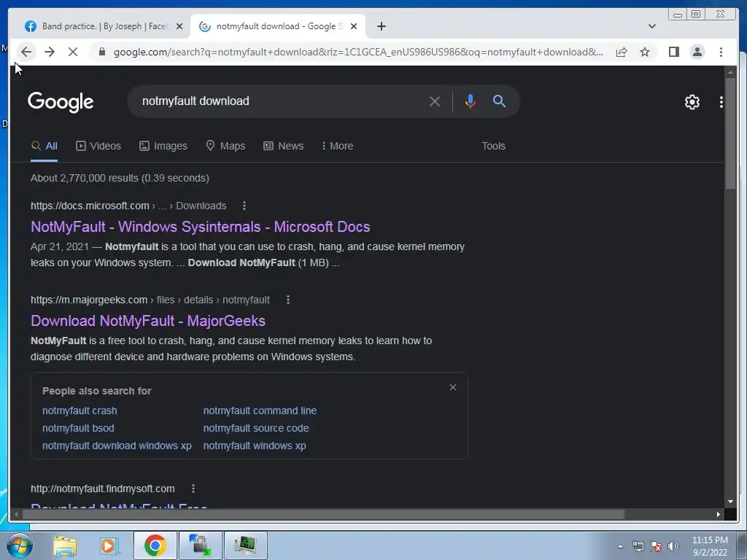The height and width of the screenshot is (560, 747).
Task: Open Google quick settings gear
Action: pos(692,102)
